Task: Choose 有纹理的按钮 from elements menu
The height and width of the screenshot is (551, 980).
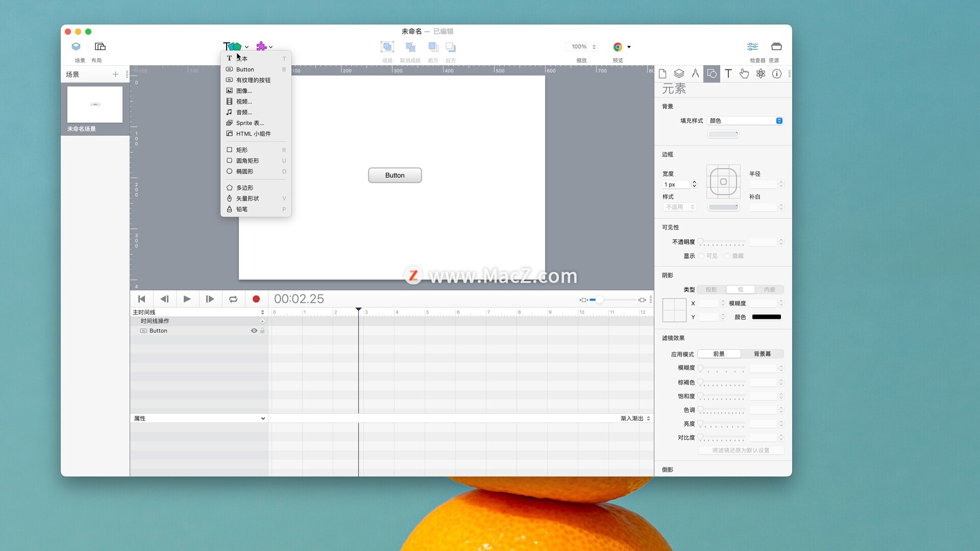Action: pyautogui.click(x=256, y=80)
